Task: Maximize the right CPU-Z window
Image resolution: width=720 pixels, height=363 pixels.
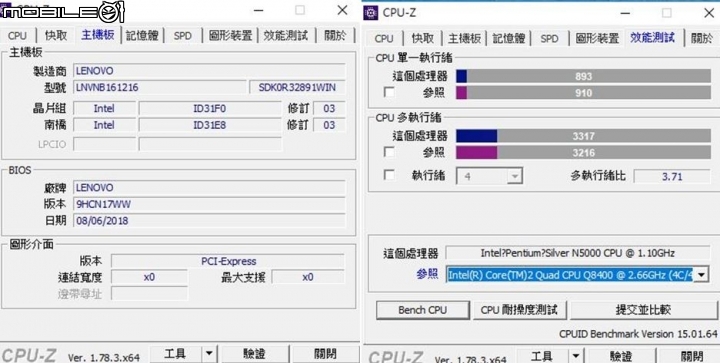Action: [667, 13]
